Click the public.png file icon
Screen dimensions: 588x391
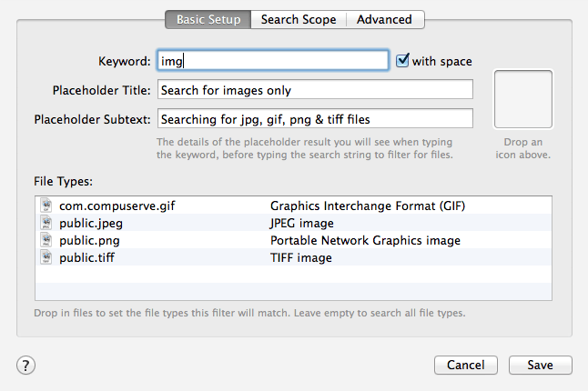[x=46, y=240]
